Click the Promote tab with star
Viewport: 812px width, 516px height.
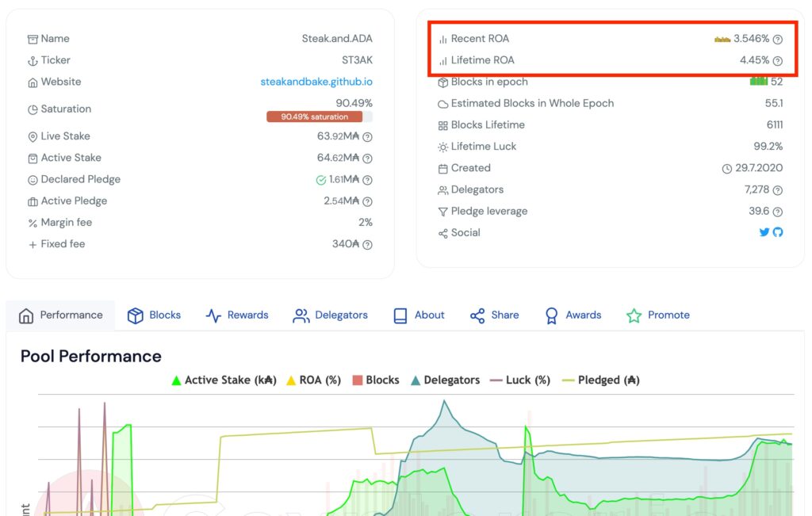tap(658, 315)
